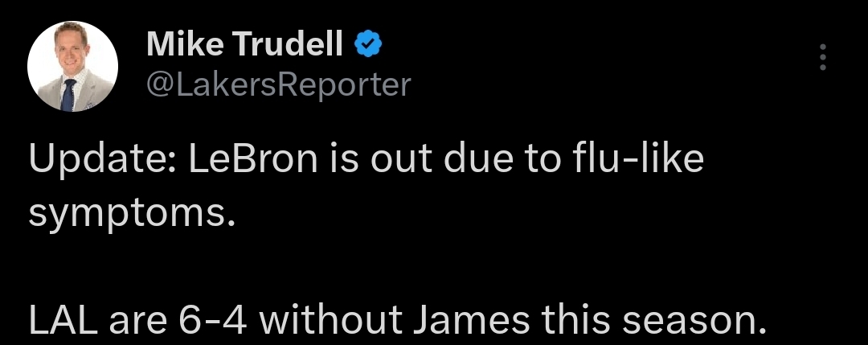Image resolution: width=868 pixels, height=345 pixels.
Task: Click the word "is" after LeBron
Action: [x=343, y=160]
